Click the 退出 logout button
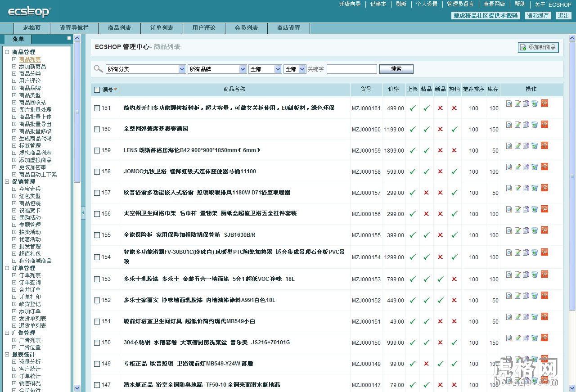Image resolution: width=576 pixels, height=392 pixels. tap(564, 15)
